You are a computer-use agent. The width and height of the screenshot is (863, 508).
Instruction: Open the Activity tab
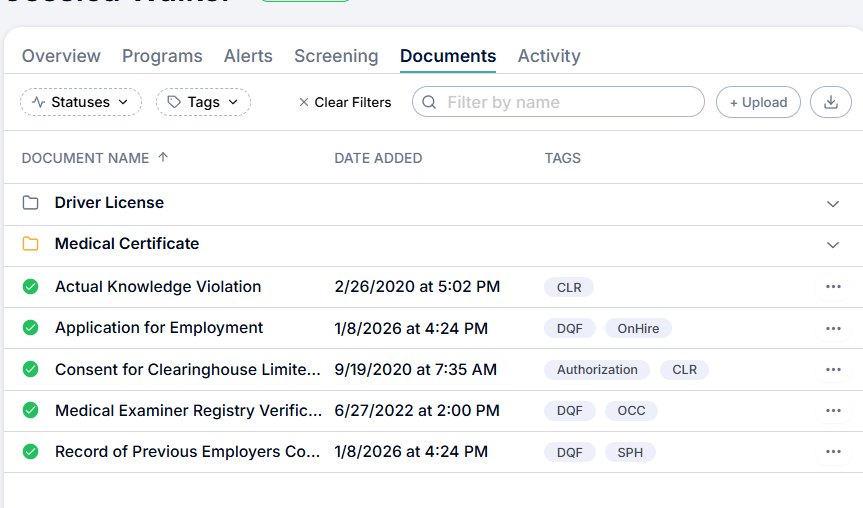(x=549, y=56)
